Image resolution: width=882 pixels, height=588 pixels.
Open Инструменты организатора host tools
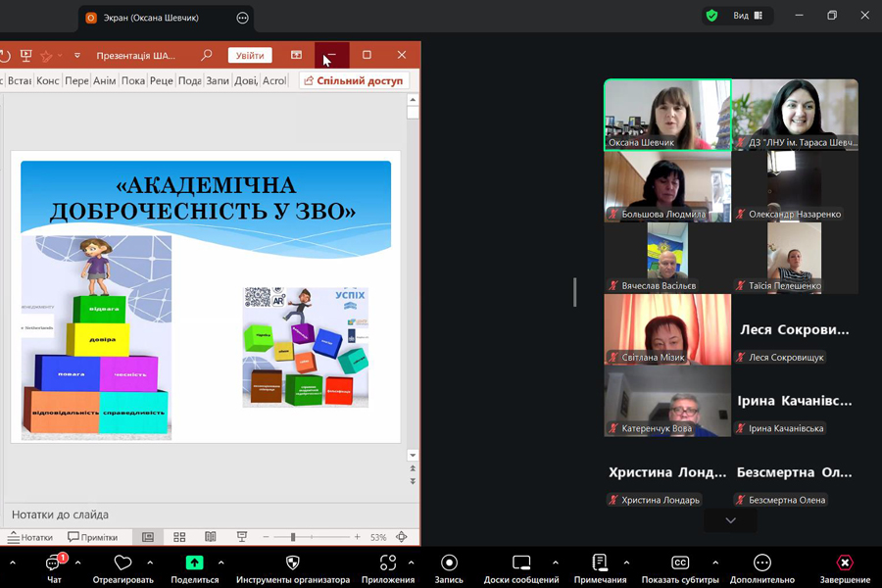[x=292, y=563]
